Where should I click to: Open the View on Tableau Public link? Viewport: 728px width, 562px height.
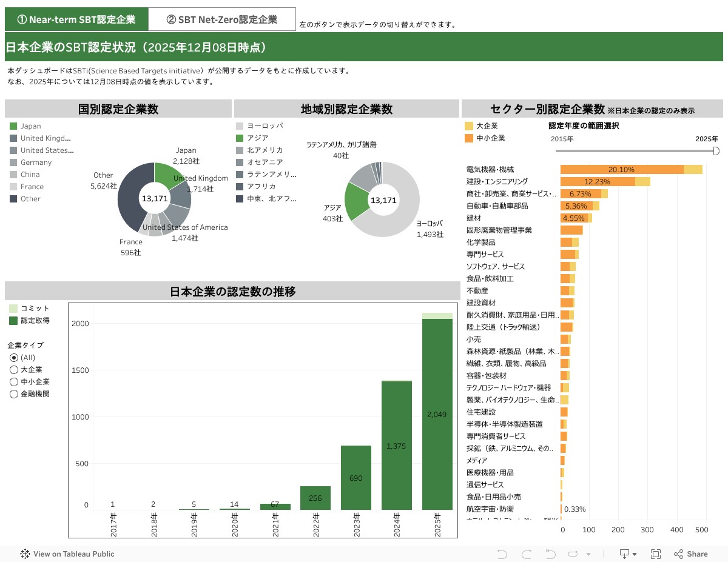73,554
